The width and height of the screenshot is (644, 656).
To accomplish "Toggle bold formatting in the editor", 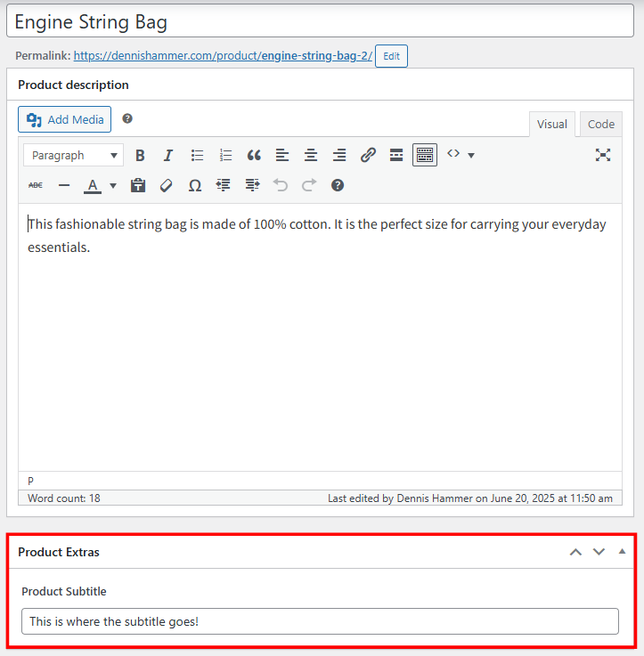I will [x=140, y=155].
